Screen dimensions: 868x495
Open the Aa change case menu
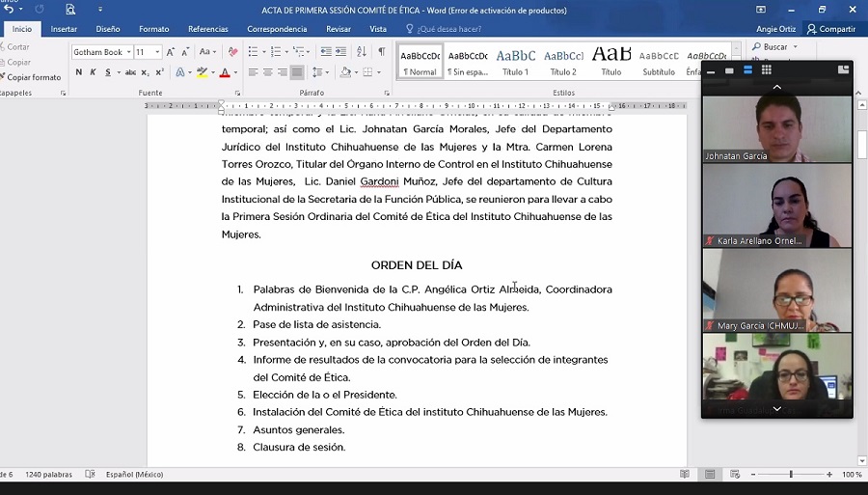click(207, 52)
